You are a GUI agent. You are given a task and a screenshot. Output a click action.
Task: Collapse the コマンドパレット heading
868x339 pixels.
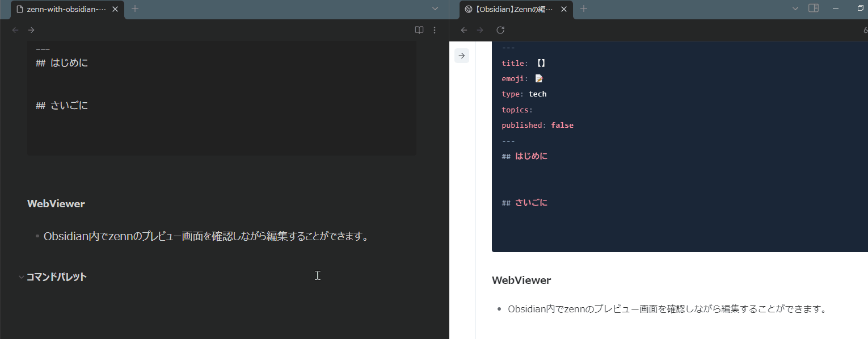[x=22, y=277]
